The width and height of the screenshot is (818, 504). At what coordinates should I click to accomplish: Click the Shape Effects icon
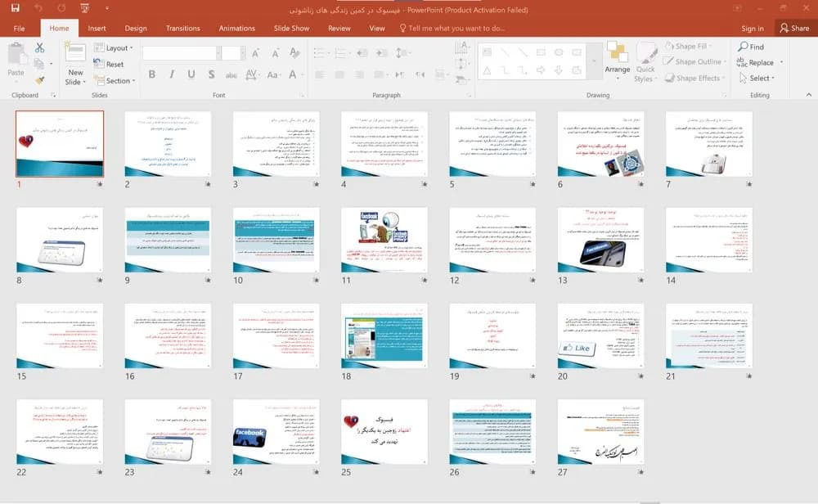click(669, 79)
